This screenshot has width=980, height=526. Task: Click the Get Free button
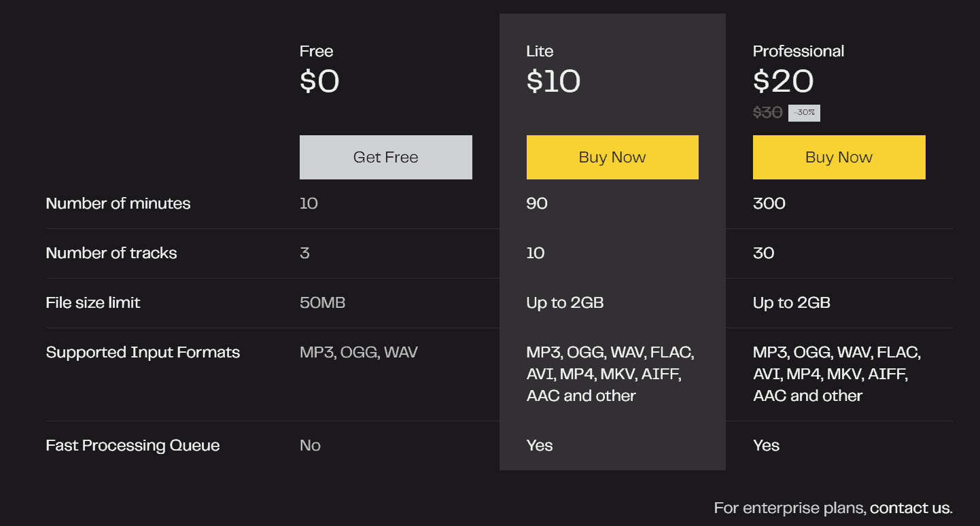click(385, 157)
